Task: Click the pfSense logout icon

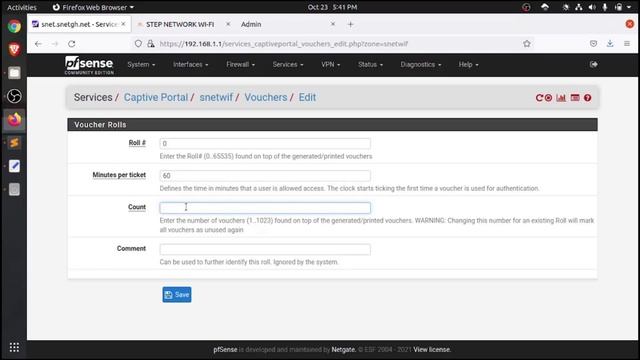Action: click(594, 64)
